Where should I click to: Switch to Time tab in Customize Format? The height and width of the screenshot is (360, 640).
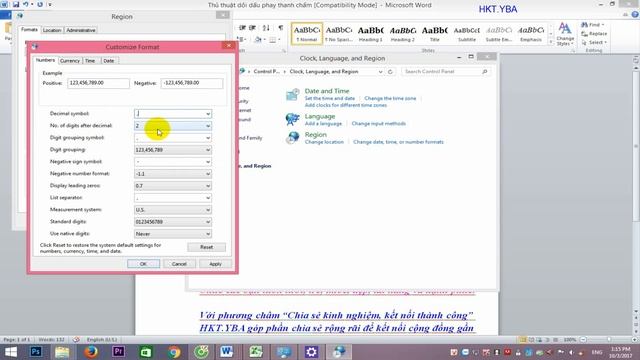(x=90, y=61)
